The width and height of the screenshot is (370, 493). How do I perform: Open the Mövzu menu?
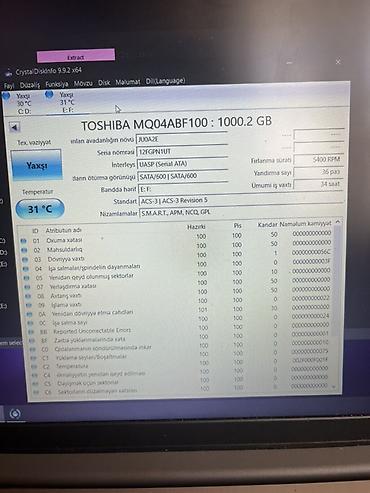tap(83, 83)
